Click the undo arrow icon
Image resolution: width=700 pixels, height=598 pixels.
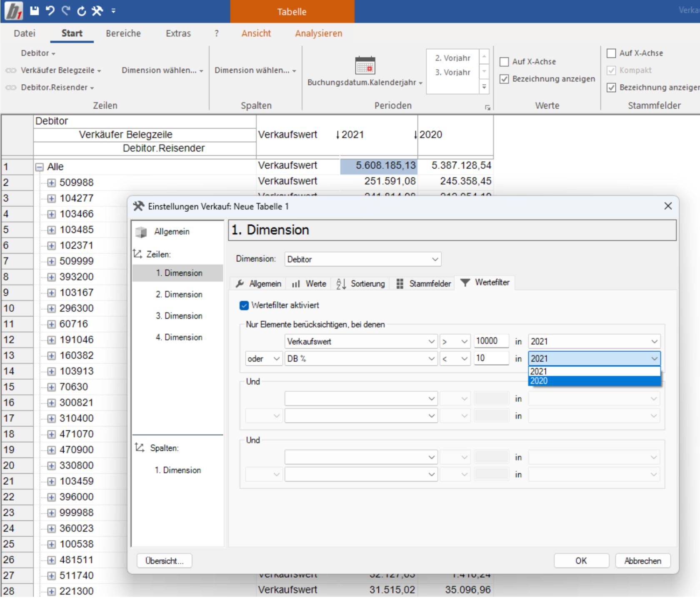pyautogui.click(x=50, y=11)
